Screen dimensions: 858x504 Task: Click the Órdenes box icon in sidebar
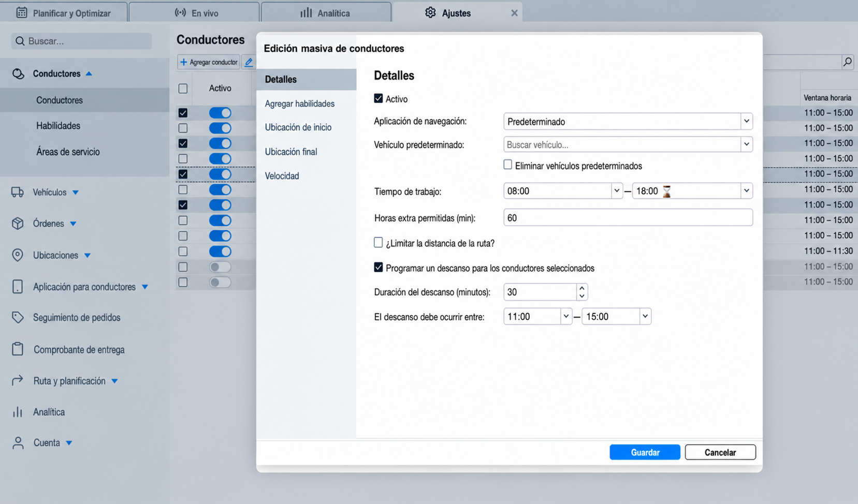(18, 224)
